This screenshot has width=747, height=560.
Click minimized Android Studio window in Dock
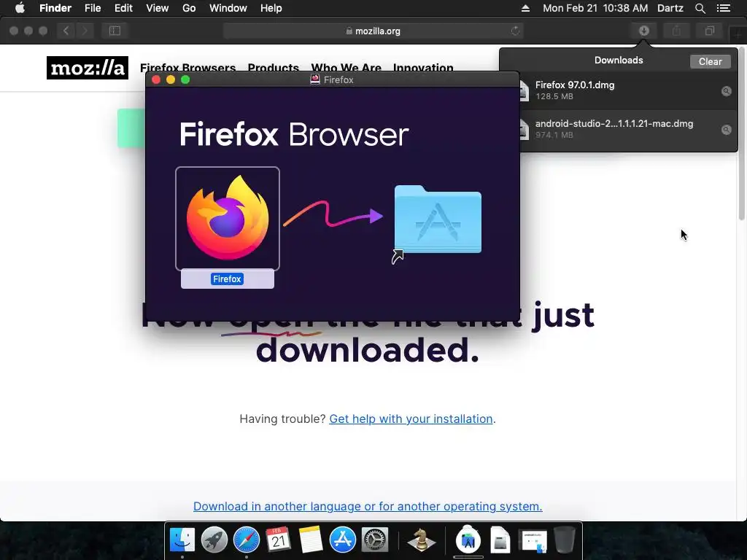click(x=533, y=541)
